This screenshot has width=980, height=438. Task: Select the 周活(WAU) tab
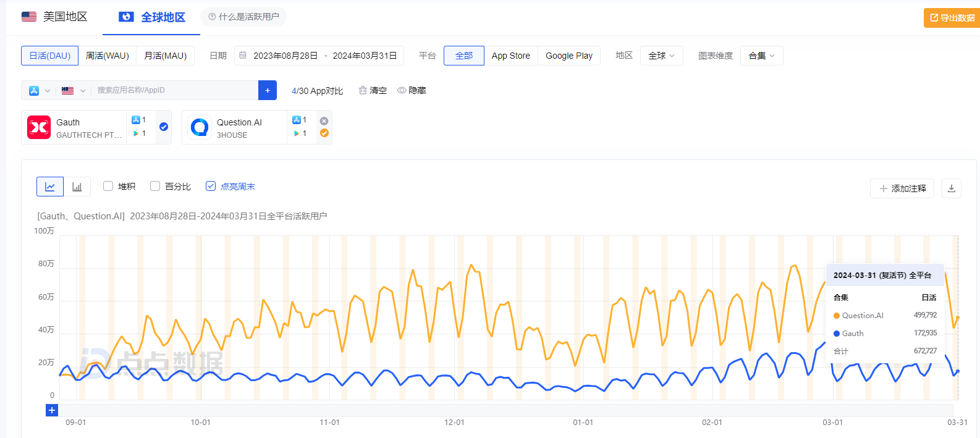(108, 56)
